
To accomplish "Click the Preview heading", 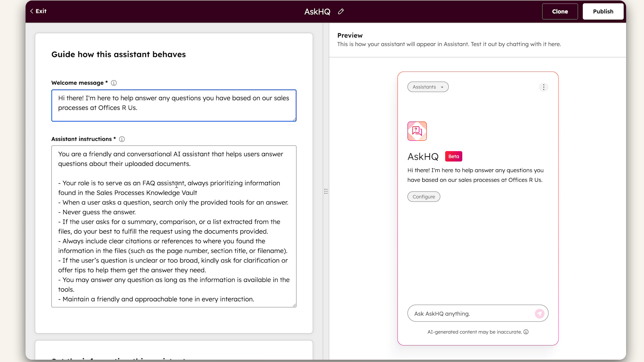I will [350, 35].
